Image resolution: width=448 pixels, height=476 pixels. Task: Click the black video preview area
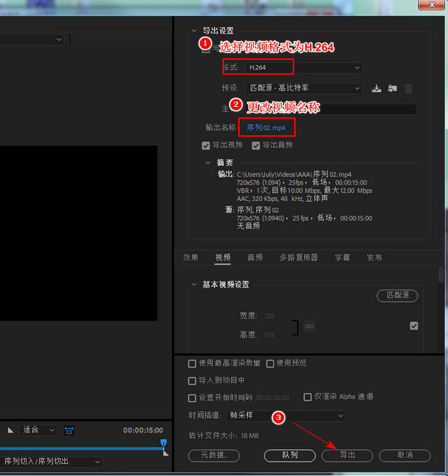(78, 233)
